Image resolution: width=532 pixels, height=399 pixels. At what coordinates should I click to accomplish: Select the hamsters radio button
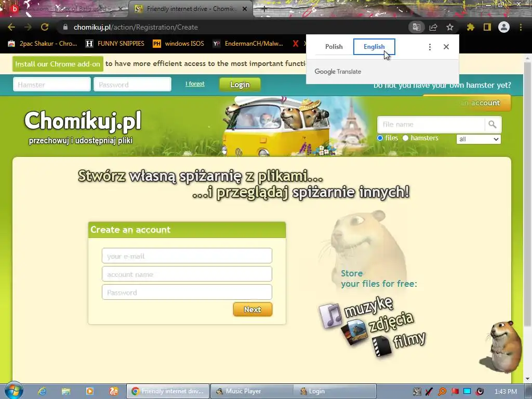click(x=405, y=138)
